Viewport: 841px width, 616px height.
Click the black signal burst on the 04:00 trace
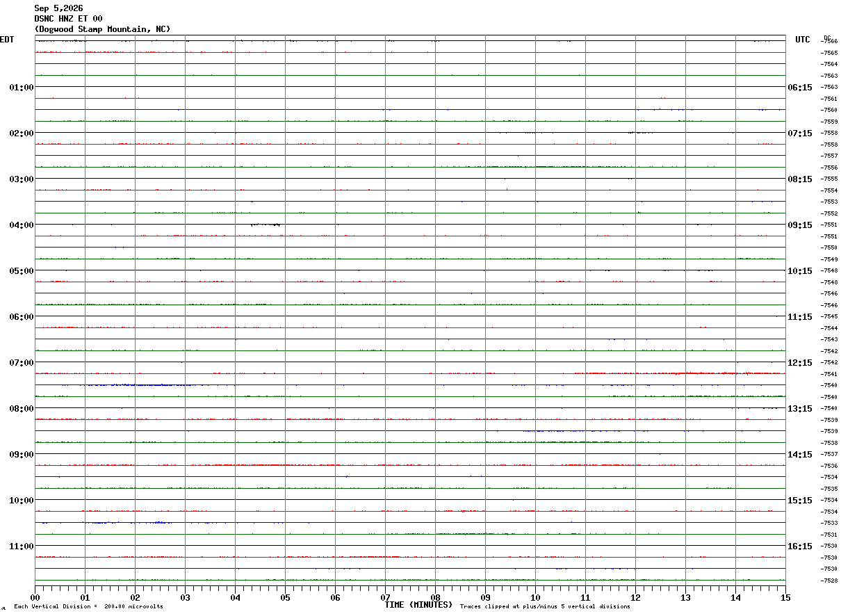click(x=266, y=225)
